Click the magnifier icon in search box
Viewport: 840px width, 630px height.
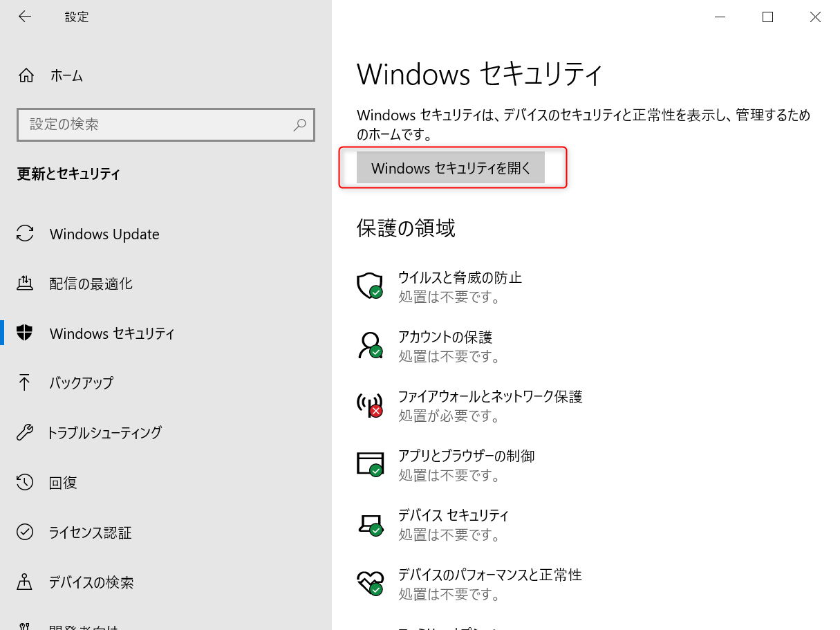tap(299, 125)
